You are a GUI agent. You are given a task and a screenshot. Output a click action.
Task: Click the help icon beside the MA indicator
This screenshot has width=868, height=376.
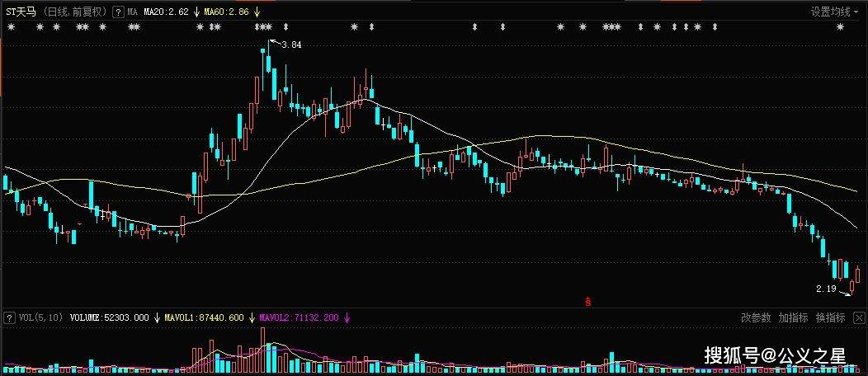pos(120,12)
